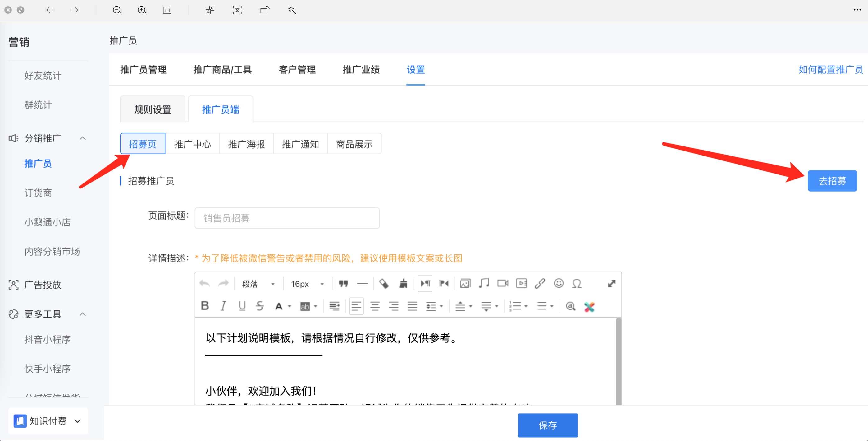Switch to the 客户管理 tab
This screenshot has width=868, height=441.
297,69
